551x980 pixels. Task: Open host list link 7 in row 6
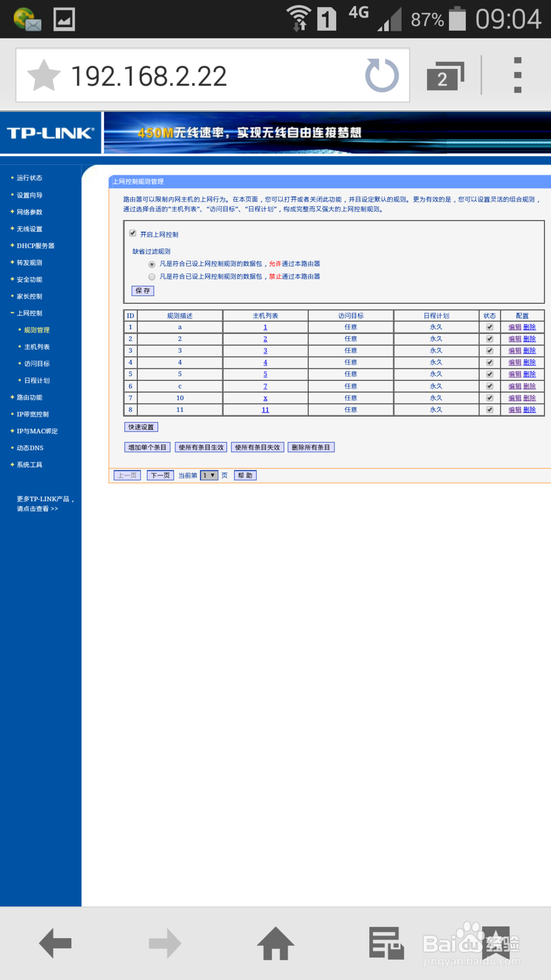click(265, 386)
